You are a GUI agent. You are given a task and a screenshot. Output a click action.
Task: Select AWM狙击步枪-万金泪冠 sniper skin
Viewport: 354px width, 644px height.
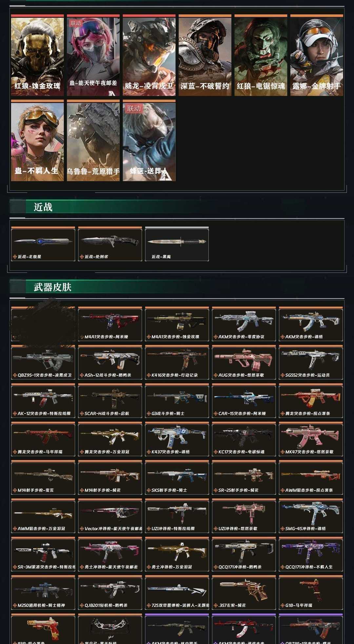[x=43, y=516]
